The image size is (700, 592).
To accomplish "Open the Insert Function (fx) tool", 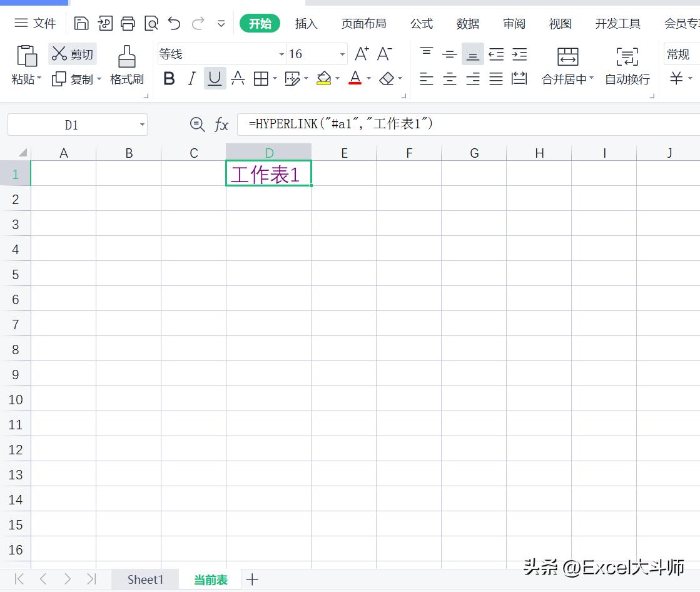I will (x=222, y=125).
